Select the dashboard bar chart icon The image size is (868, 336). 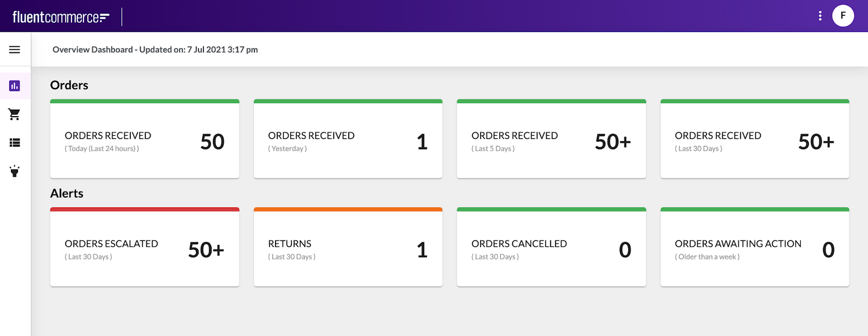(15, 86)
